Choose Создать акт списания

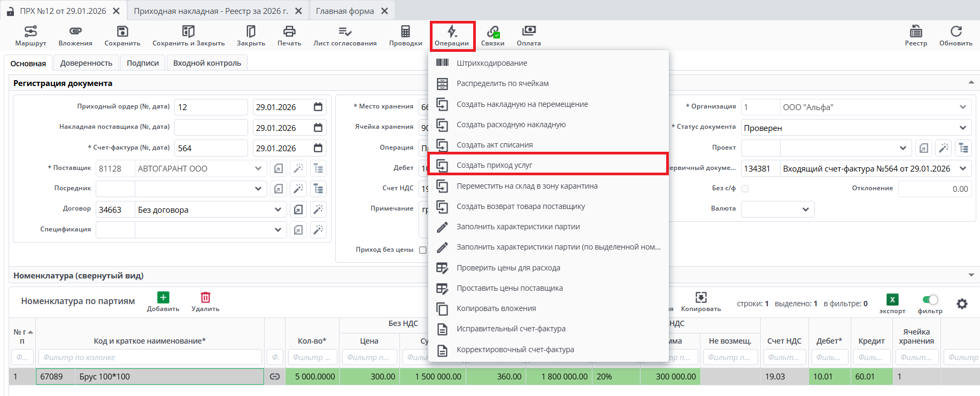[x=549, y=145]
